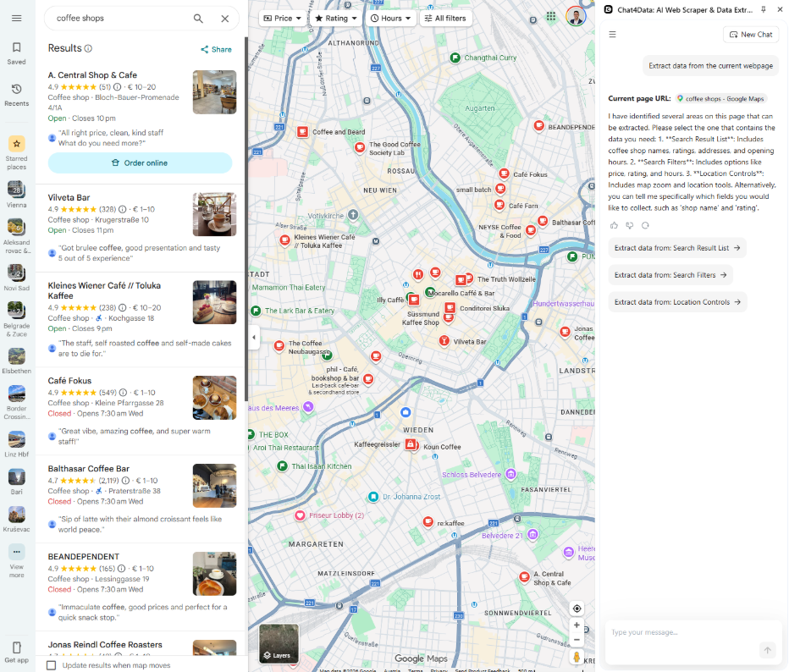Image resolution: width=789 pixels, height=672 pixels.
Task: Open the Google account avatar
Action: (576, 16)
